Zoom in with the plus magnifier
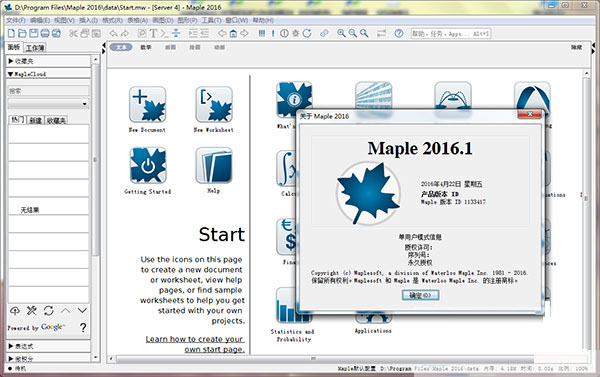This screenshot has height=377, width=600. click(x=341, y=33)
